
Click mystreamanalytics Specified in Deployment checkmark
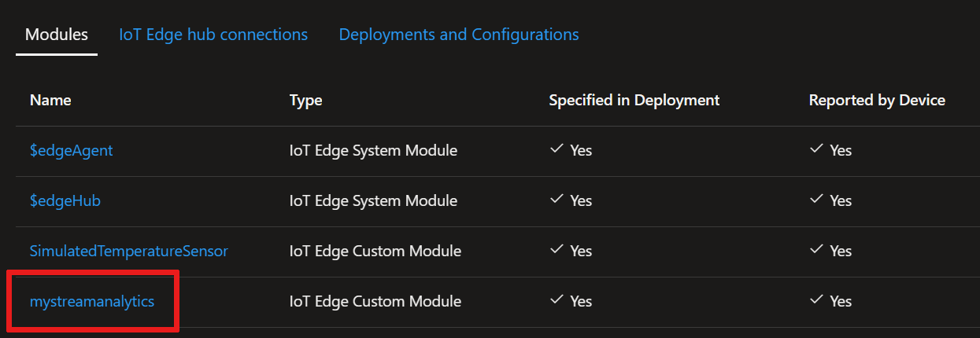point(557,300)
